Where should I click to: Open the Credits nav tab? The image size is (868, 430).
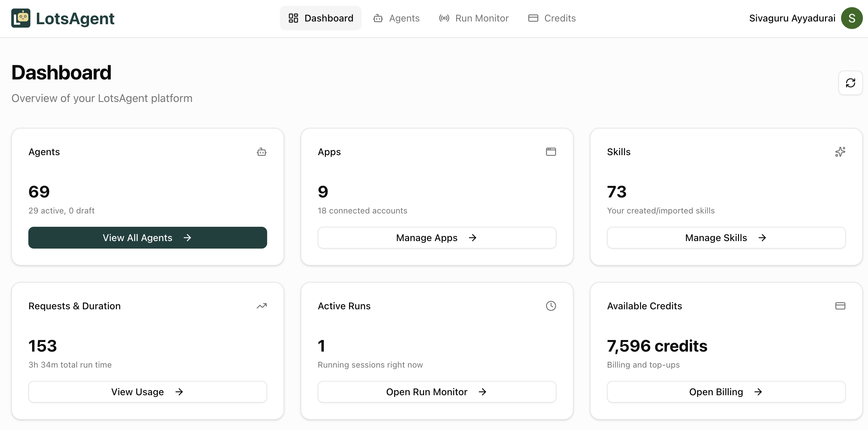point(552,18)
